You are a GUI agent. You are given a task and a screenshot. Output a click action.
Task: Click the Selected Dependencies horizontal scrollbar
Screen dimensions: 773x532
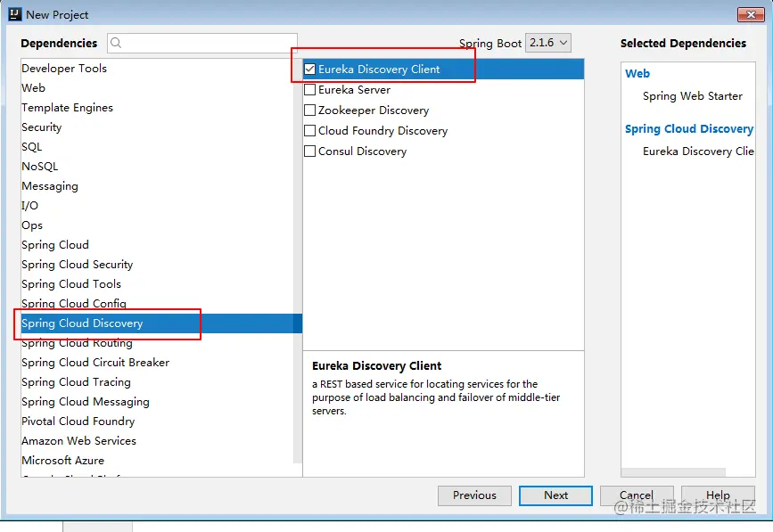point(673,472)
